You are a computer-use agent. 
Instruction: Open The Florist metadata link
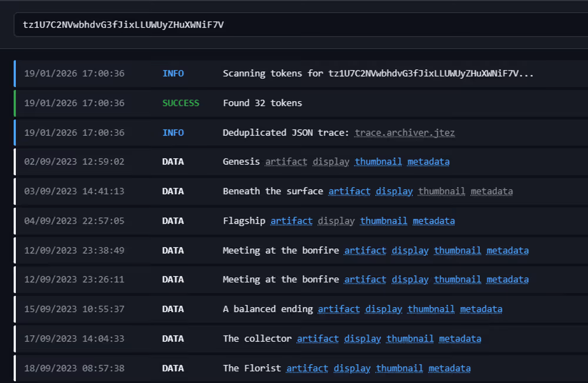point(449,369)
